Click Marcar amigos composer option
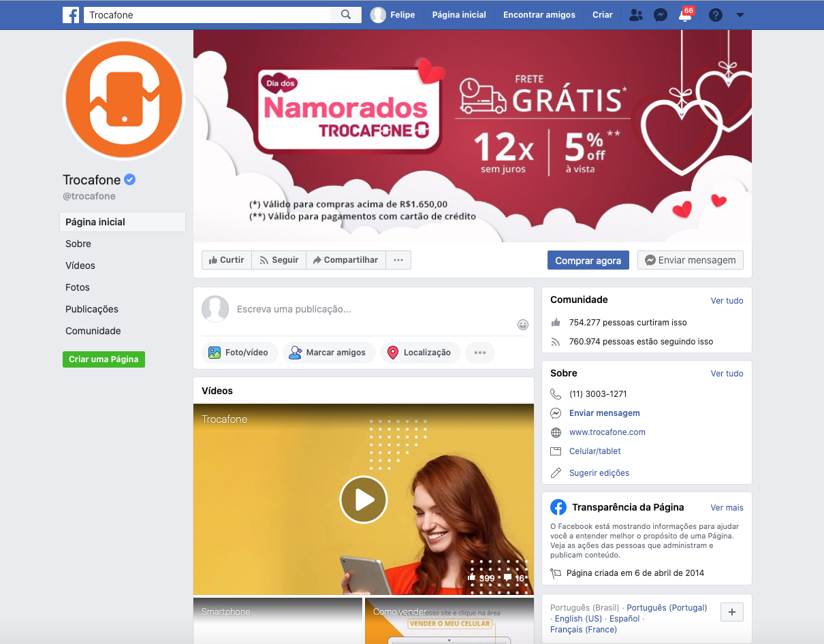Image resolution: width=824 pixels, height=644 pixels. (328, 353)
